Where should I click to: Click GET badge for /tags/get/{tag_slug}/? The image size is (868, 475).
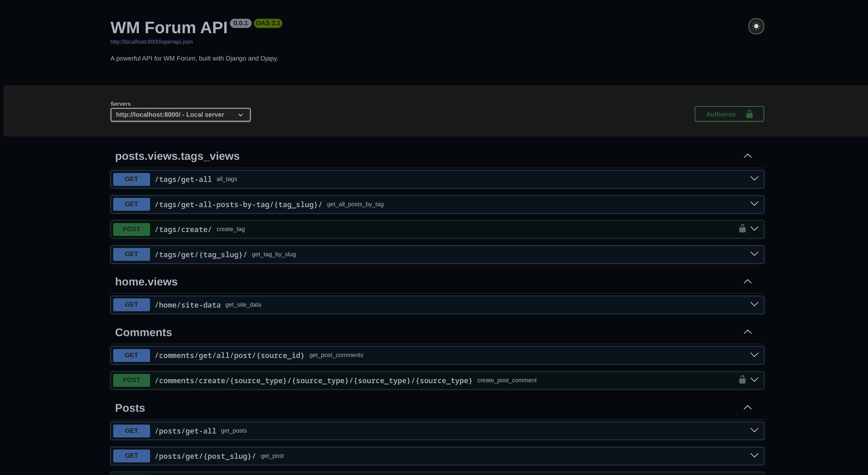click(x=131, y=254)
